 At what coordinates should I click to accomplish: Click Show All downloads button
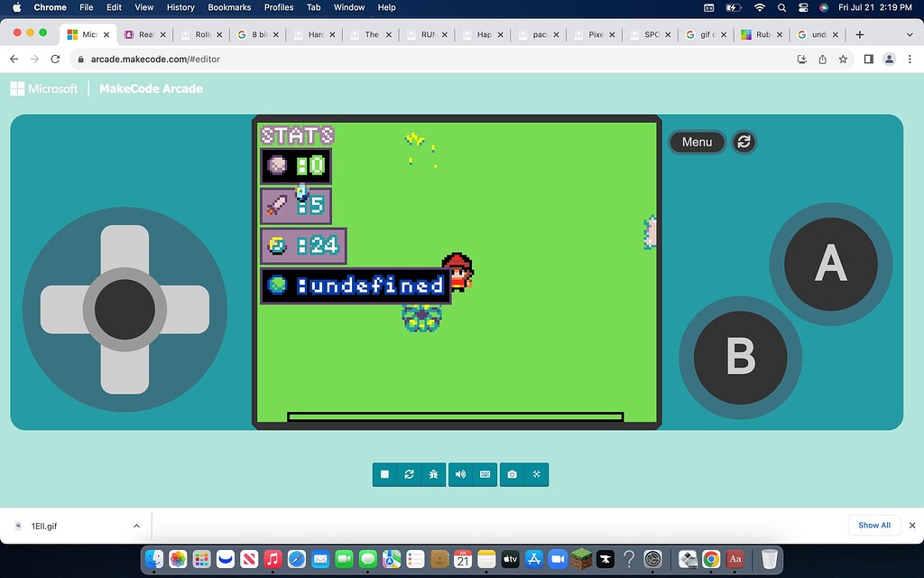coord(873,525)
